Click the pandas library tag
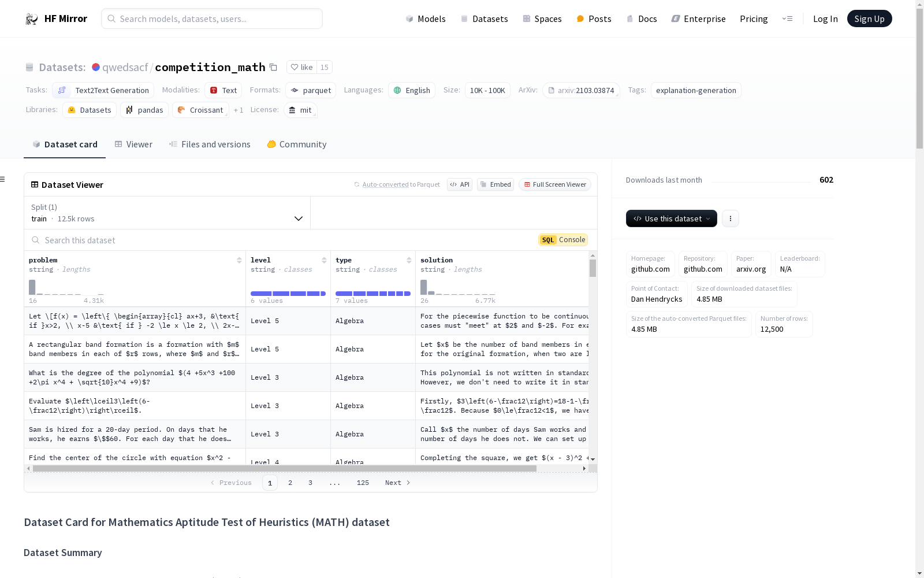Viewport: 924px width, 578px height. click(144, 110)
